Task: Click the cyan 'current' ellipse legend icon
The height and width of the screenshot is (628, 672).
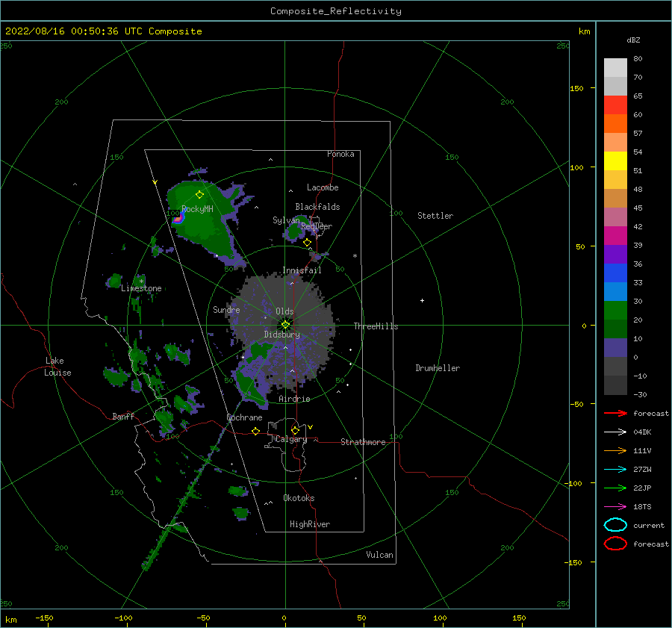Action: tap(615, 525)
